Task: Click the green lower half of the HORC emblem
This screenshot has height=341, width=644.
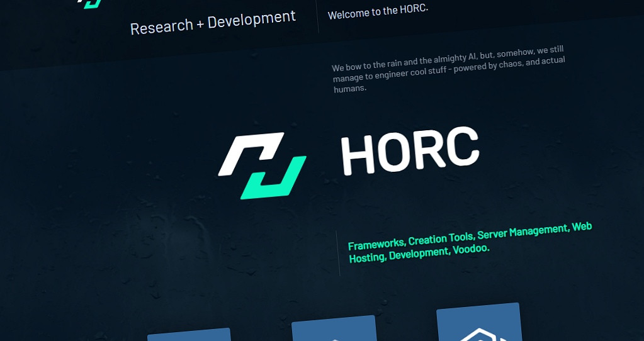Action: 274,179
